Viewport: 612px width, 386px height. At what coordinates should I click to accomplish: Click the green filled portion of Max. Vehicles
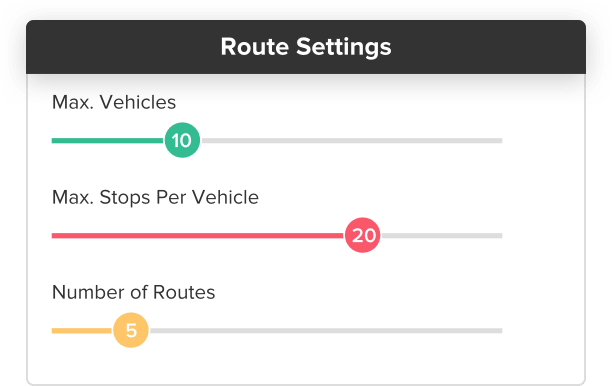(108, 141)
